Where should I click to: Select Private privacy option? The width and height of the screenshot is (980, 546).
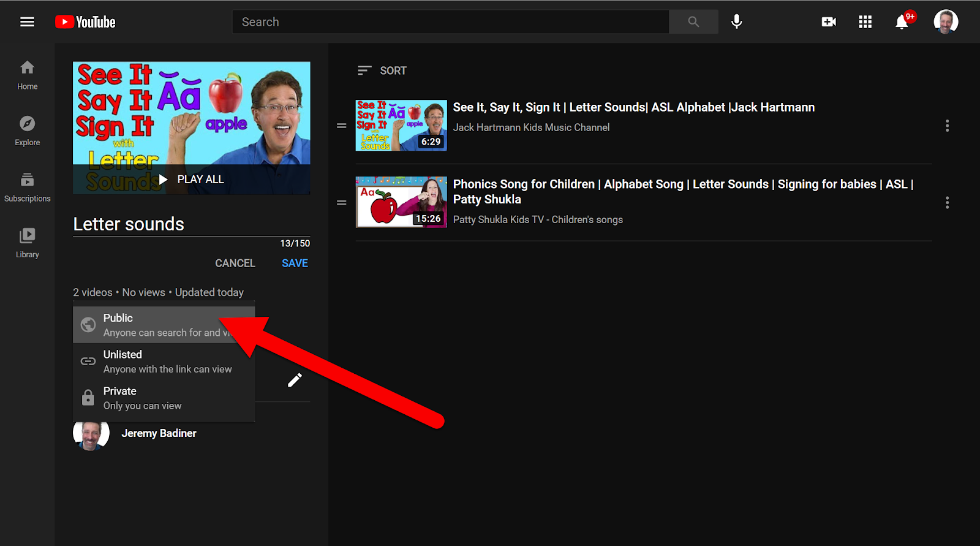pyautogui.click(x=164, y=398)
